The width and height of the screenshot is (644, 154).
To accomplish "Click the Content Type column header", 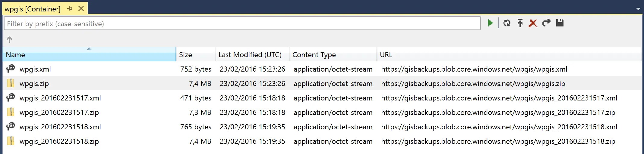I will (333, 54).
